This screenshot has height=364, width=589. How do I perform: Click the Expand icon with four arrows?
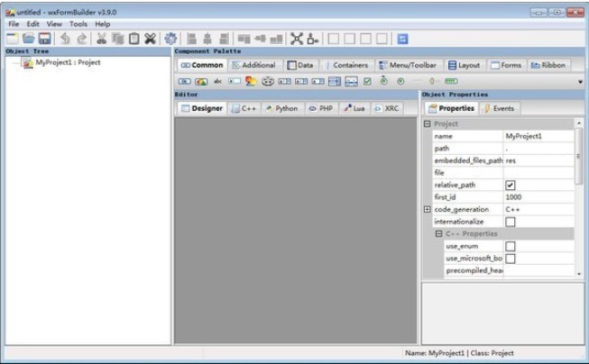(x=296, y=39)
